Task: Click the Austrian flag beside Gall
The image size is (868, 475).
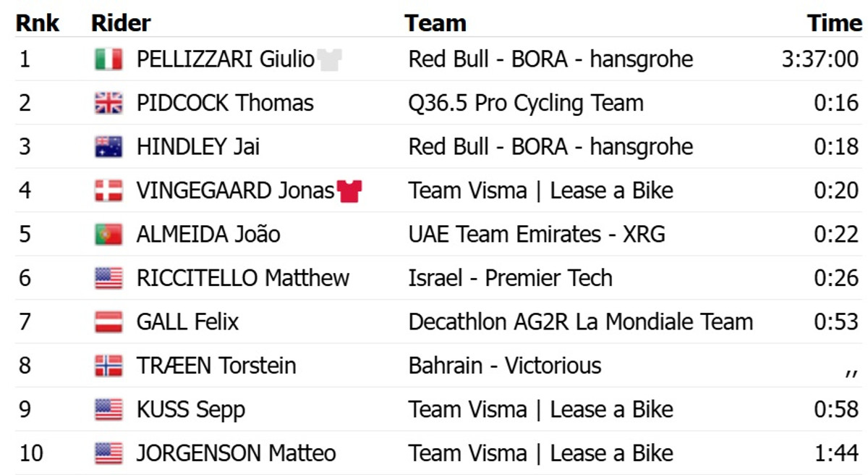Action: tap(109, 322)
